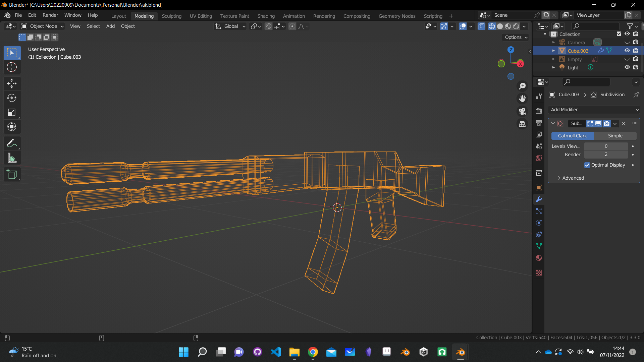Open the Object Constraints properties tab
This screenshot has height=362, width=644.
pos(539,234)
